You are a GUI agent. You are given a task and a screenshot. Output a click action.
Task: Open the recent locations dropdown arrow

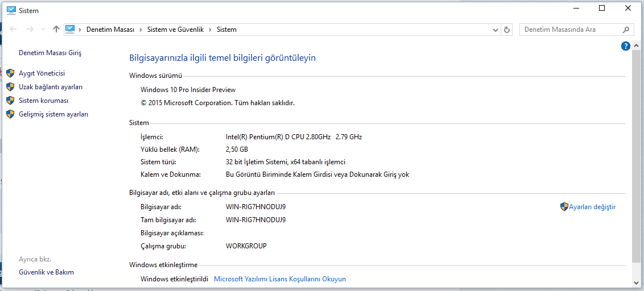[44, 30]
